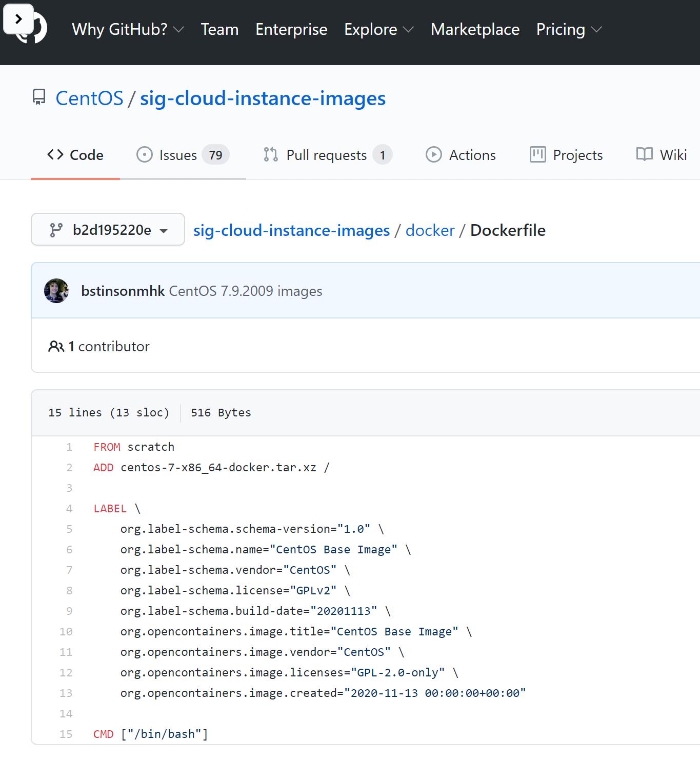Switch to the Projects tab

coord(566,155)
